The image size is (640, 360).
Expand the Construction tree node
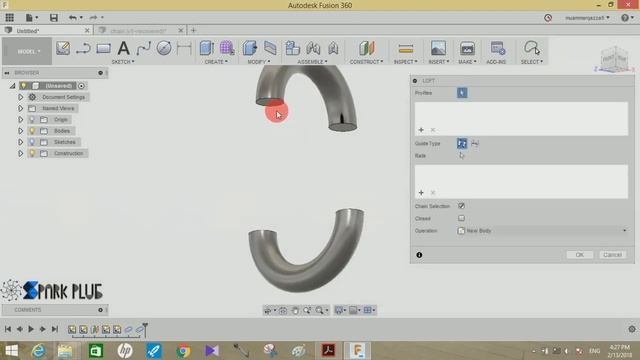pyautogui.click(x=20, y=153)
